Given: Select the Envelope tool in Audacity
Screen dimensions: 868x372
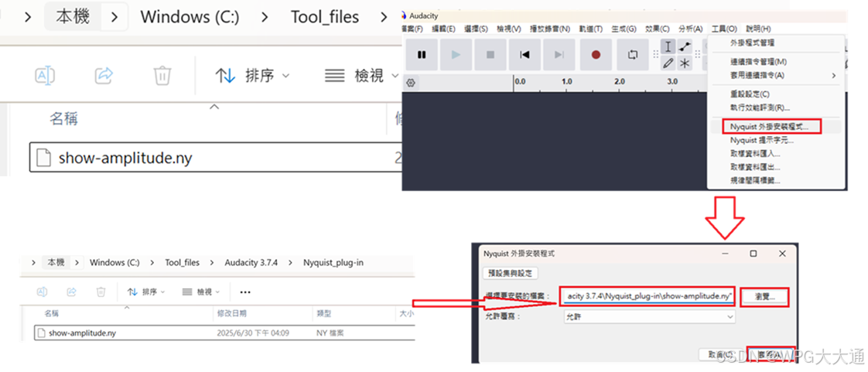Looking at the screenshot, I should (685, 46).
